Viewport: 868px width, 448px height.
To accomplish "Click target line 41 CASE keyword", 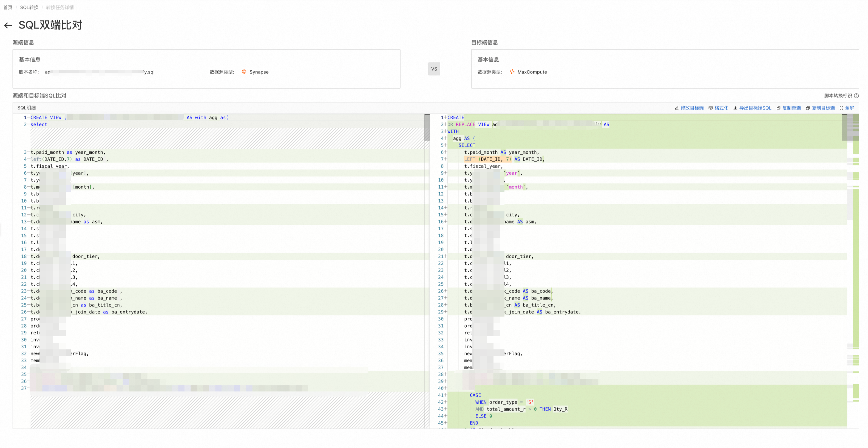I will pyautogui.click(x=475, y=395).
